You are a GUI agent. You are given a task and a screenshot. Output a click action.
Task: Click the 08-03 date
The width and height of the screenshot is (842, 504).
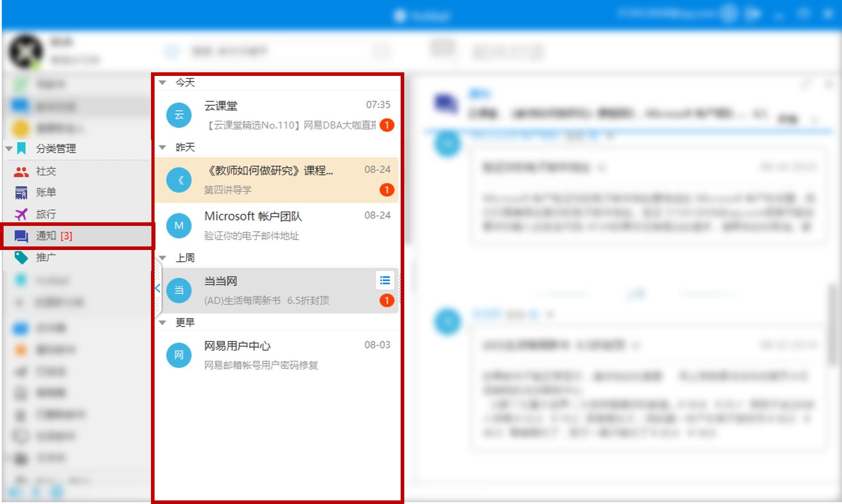click(377, 345)
